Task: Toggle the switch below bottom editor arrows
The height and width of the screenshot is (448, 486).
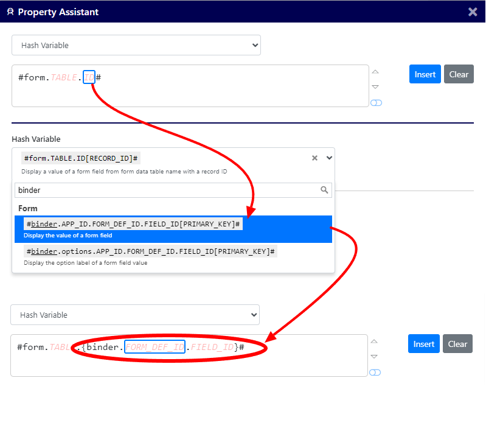Action: [375, 373]
